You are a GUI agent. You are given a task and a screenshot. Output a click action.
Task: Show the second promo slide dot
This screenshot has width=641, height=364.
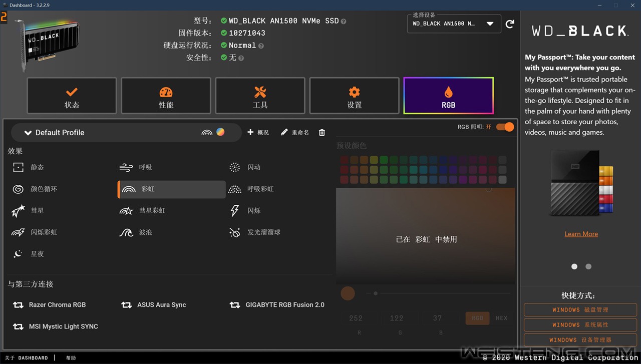[x=588, y=266]
